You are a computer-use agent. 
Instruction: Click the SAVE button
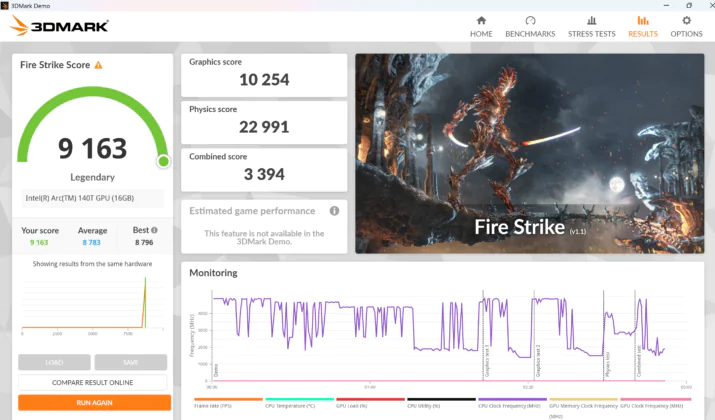pos(130,363)
